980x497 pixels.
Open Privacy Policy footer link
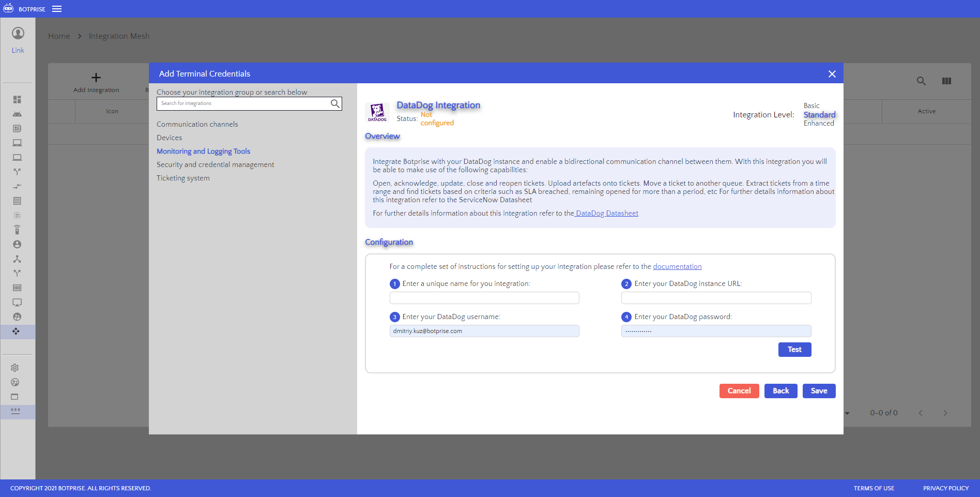click(x=946, y=488)
